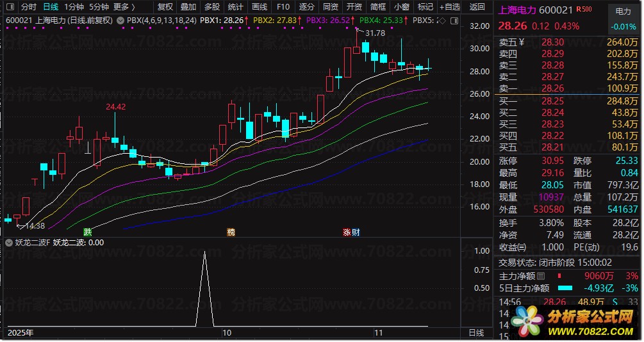Click PE(动) value 19.6
The height and width of the screenshot is (342, 644).
(x=630, y=248)
